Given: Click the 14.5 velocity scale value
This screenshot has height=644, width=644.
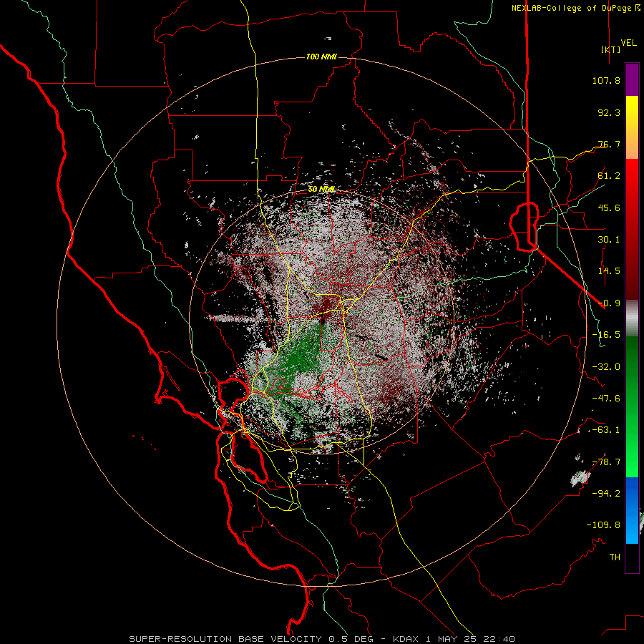Looking at the screenshot, I should [609, 271].
